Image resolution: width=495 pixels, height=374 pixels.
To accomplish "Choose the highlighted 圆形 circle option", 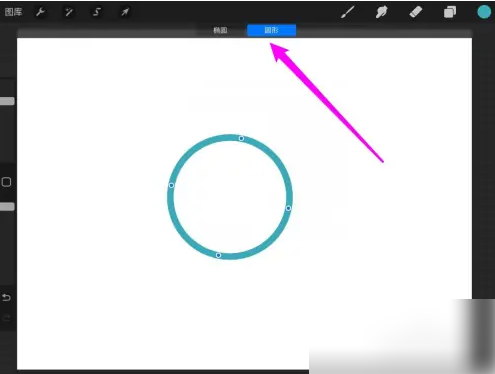I will pos(271,30).
